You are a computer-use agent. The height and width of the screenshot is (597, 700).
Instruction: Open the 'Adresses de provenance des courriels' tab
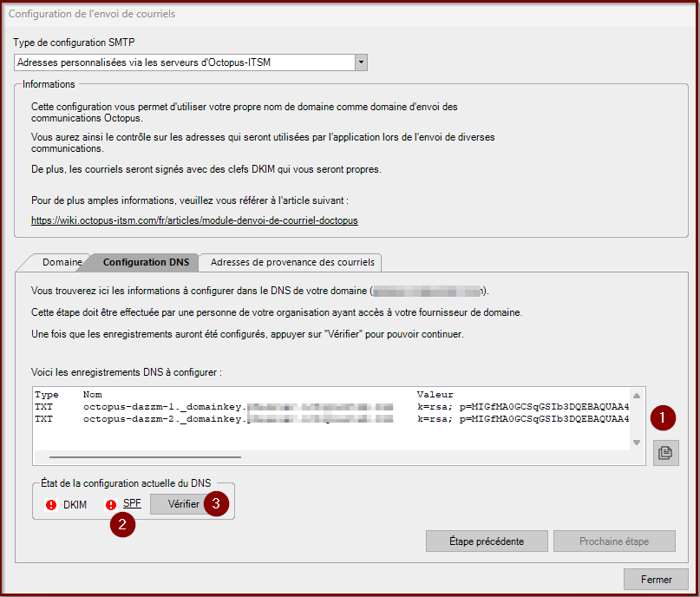click(292, 262)
